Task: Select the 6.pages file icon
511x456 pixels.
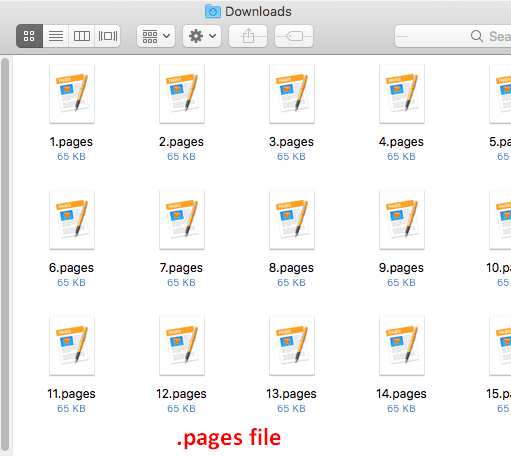Action: coord(72,220)
